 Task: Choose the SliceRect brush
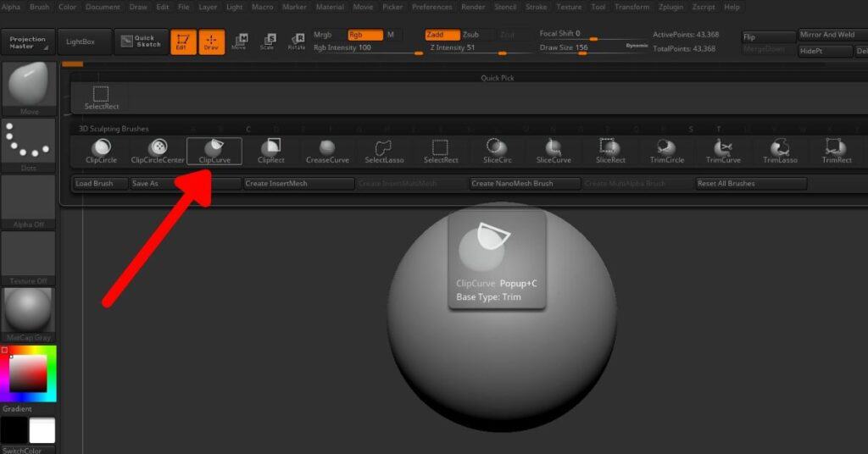pos(610,151)
